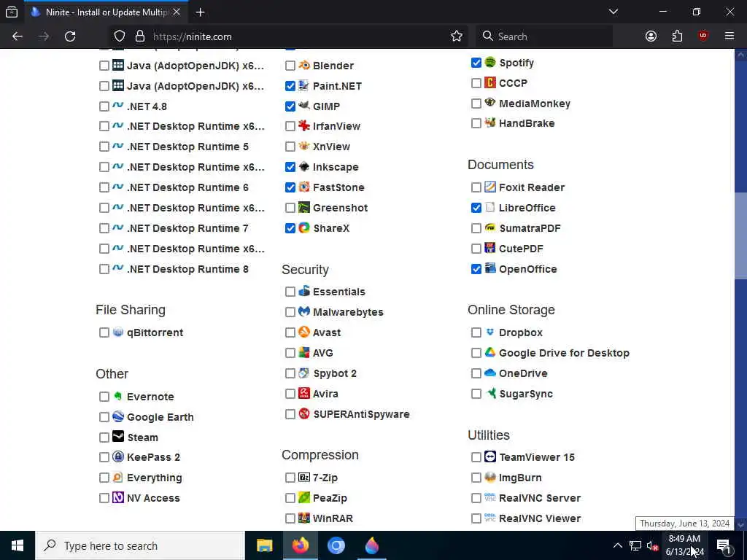Open File Explorer from the taskbar
Screen dimensions: 747x560
click(264, 545)
